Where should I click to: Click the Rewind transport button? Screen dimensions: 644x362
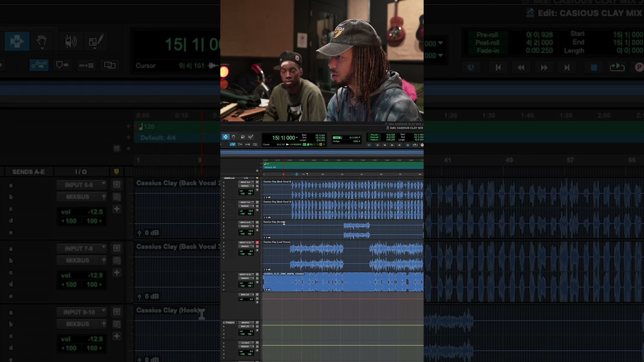385,145
